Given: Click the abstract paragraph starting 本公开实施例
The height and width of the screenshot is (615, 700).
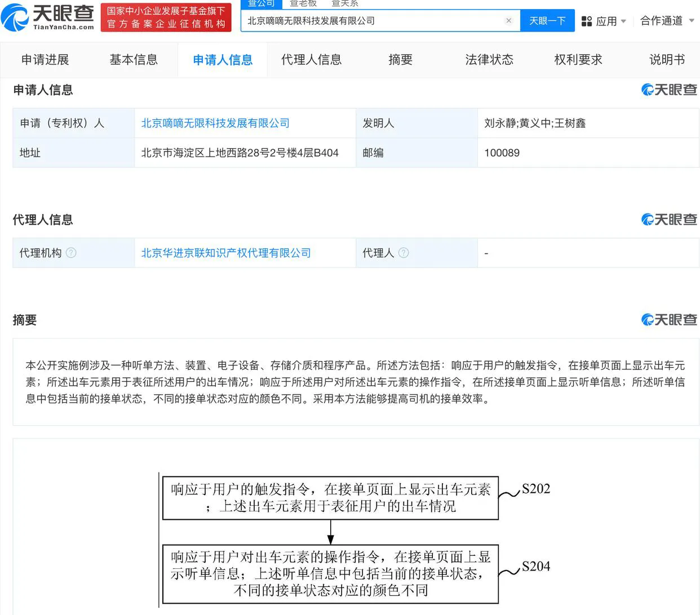Looking at the screenshot, I should [355, 382].
